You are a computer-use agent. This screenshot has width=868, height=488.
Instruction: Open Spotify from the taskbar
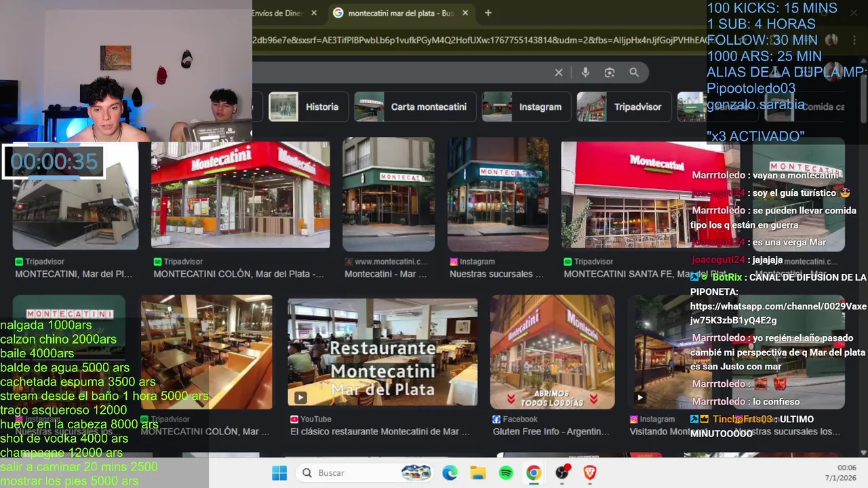pyautogui.click(x=506, y=473)
